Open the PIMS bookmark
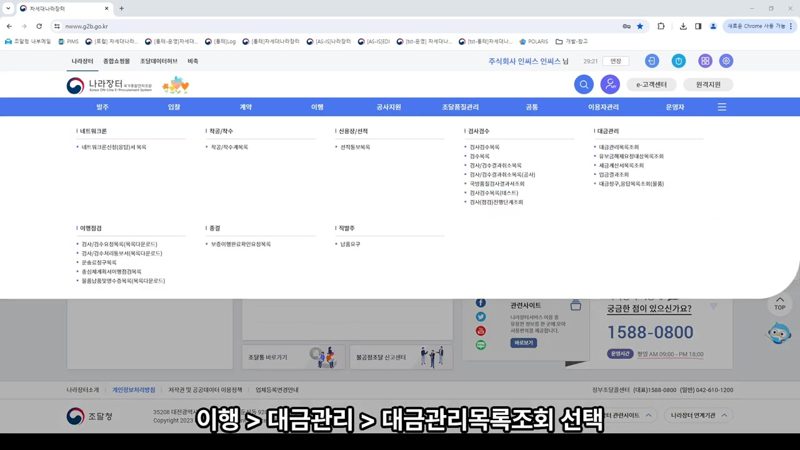This screenshot has height=450, width=800. pos(68,41)
